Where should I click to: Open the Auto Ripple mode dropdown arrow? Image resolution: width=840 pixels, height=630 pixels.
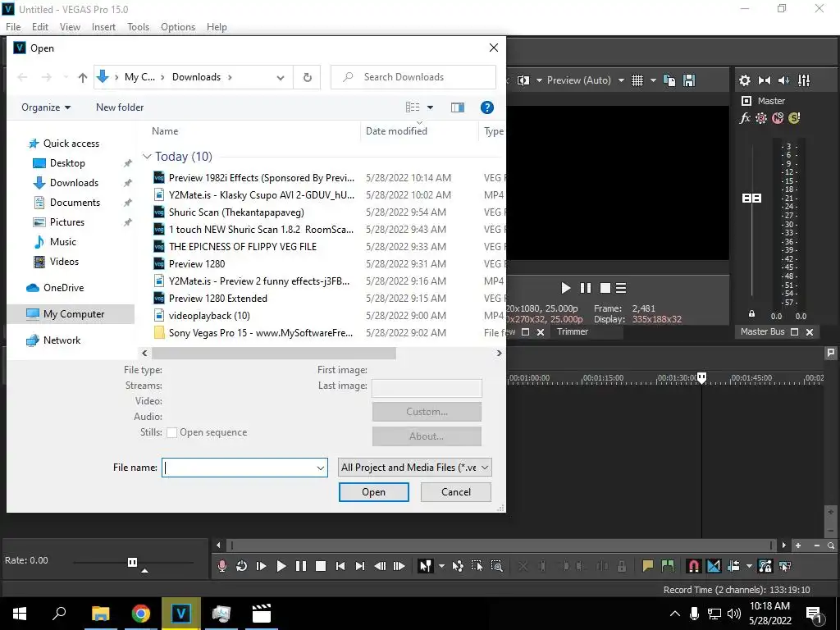pyautogui.click(x=749, y=566)
